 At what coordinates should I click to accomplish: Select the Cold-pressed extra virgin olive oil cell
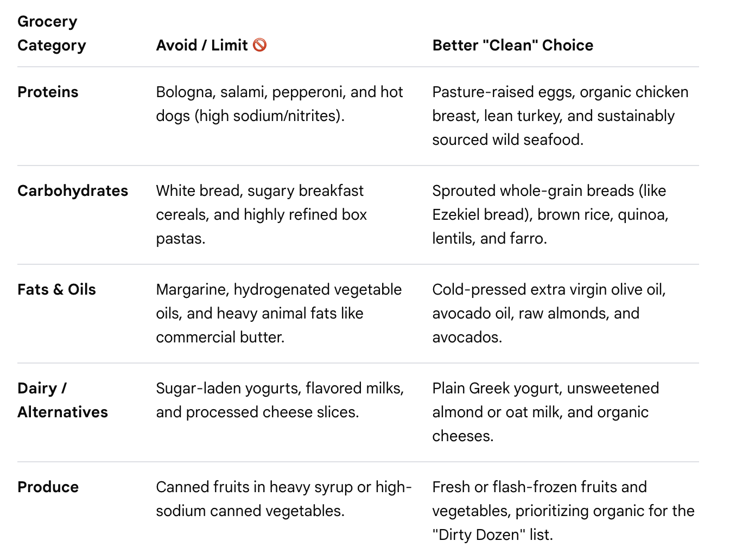549,313
